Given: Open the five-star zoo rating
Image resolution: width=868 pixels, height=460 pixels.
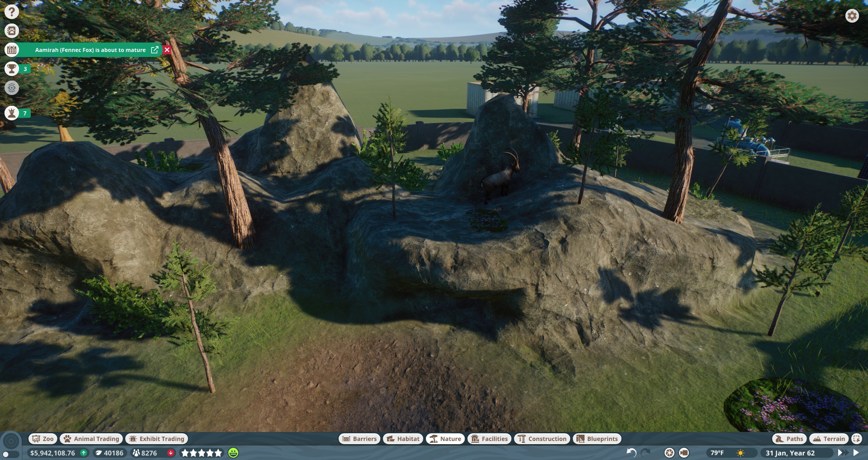Looking at the screenshot, I should [202, 453].
